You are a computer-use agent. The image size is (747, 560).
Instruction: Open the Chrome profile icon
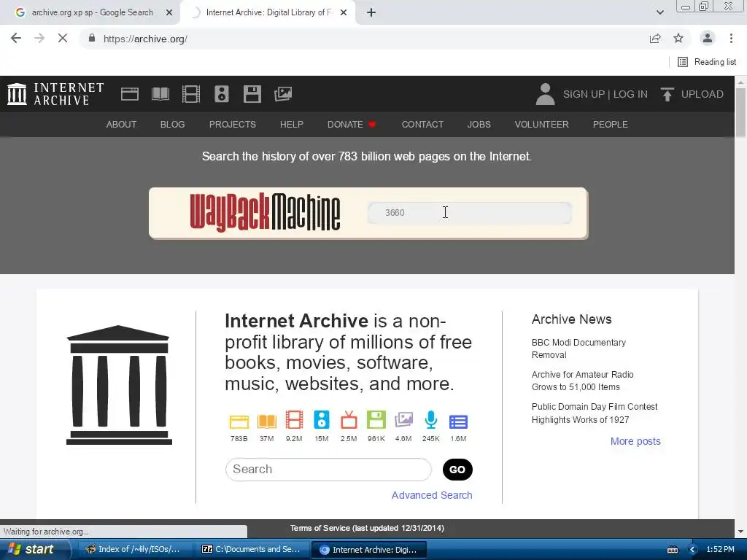[x=708, y=38]
